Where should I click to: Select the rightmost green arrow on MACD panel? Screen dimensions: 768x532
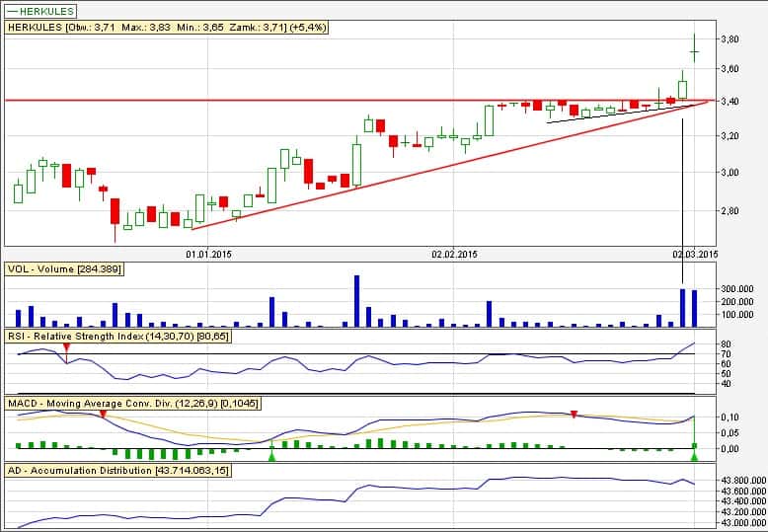click(694, 454)
